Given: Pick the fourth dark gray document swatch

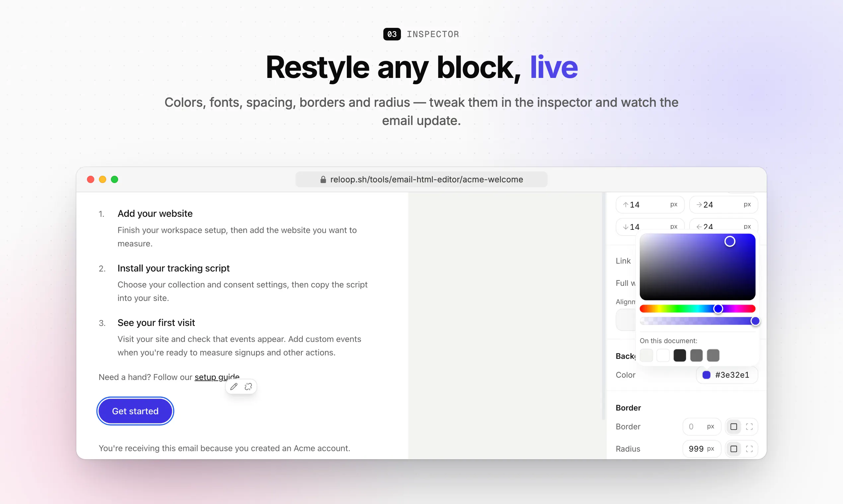Looking at the screenshot, I should pos(697,355).
